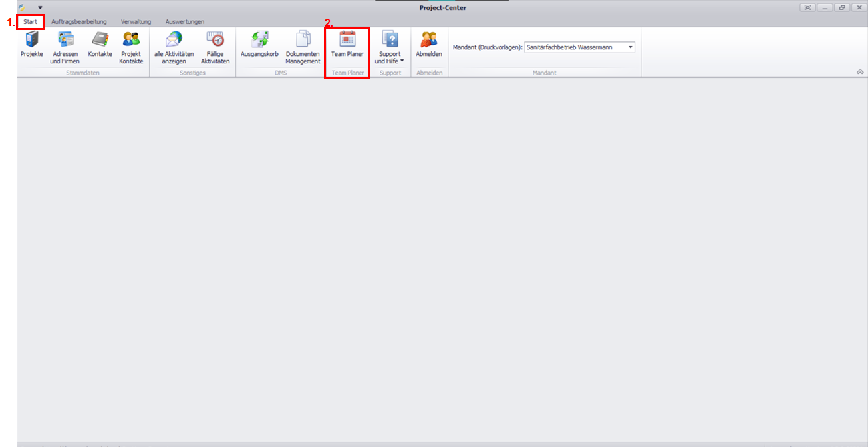Open the Team Planer calendar
Viewport: 868px width, 447px height.
pyautogui.click(x=347, y=45)
